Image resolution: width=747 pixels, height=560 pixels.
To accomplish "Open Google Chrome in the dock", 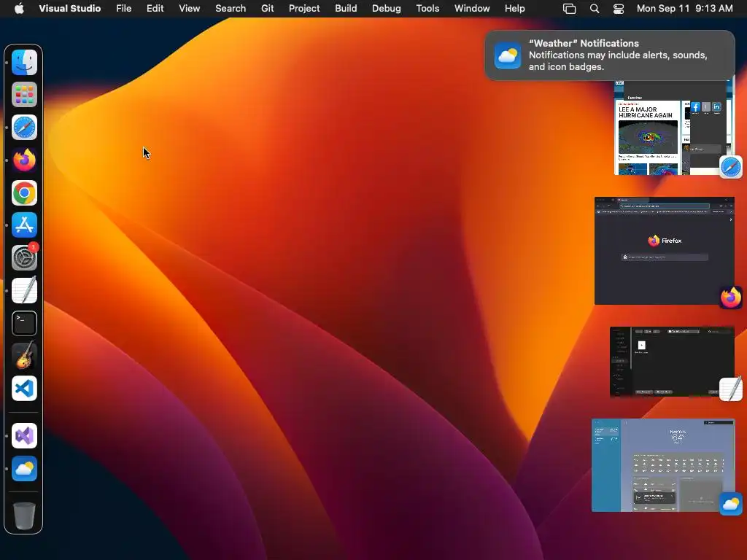I will [x=24, y=192].
